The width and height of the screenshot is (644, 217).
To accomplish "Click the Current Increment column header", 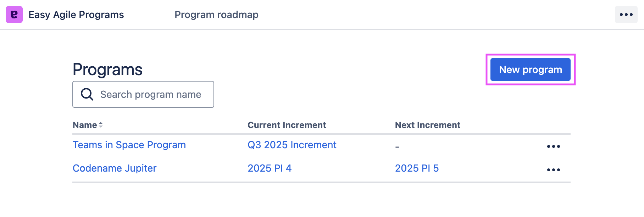I will point(287,125).
